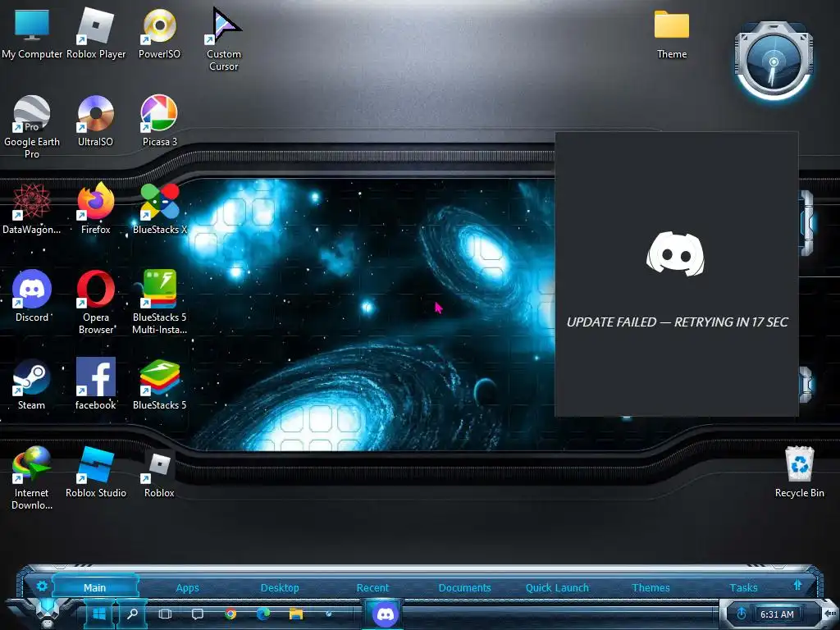Image resolution: width=840 pixels, height=630 pixels.
Task: Open File Explorer from taskbar
Action: [x=295, y=614]
